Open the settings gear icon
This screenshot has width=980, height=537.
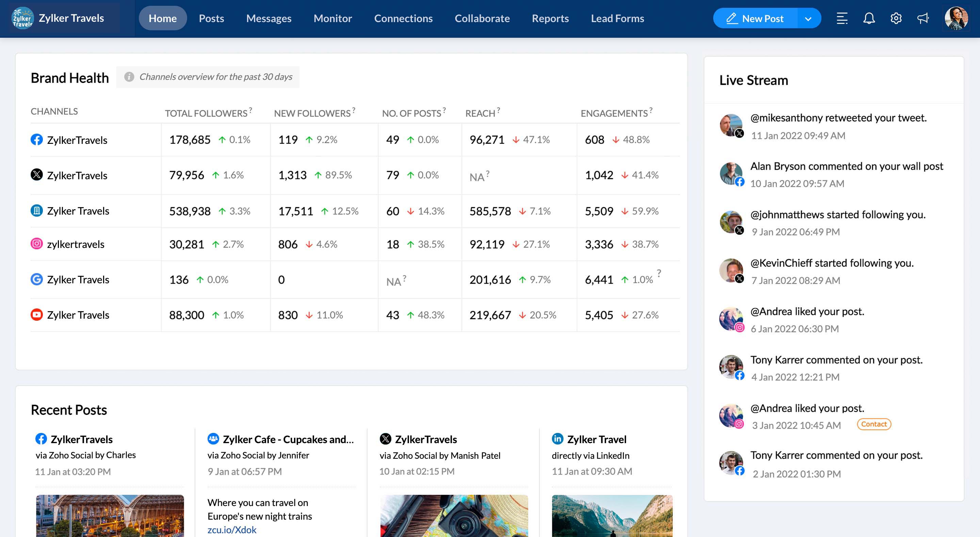click(896, 18)
